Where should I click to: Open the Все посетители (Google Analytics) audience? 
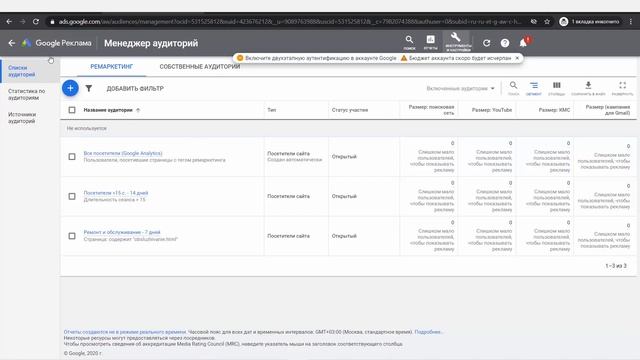(x=123, y=153)
